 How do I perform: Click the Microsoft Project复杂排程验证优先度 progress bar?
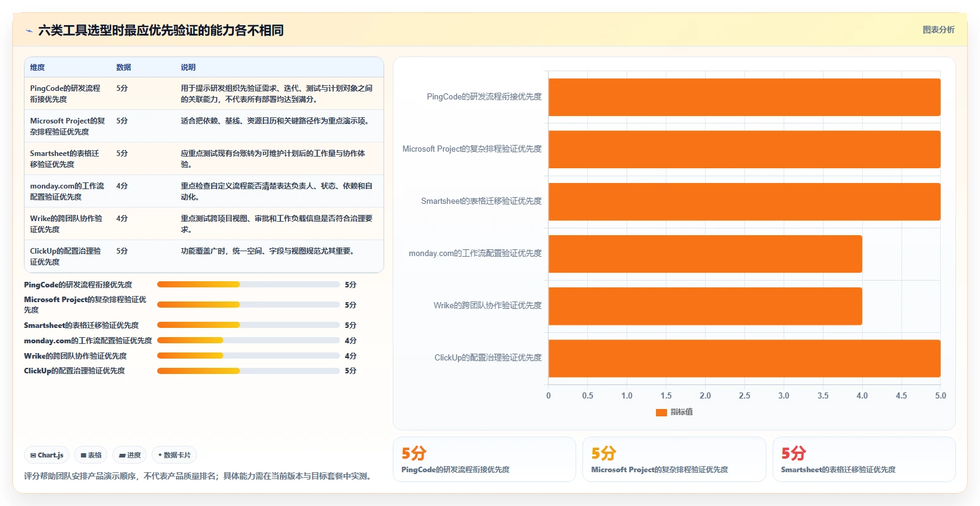[x=249, y=305]
